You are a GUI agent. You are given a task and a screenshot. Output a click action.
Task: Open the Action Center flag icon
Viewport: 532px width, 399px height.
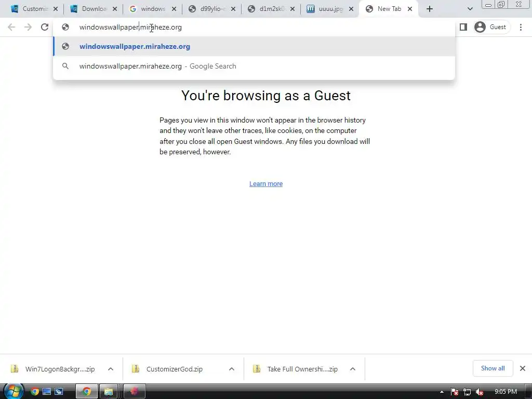click(455, 392)
